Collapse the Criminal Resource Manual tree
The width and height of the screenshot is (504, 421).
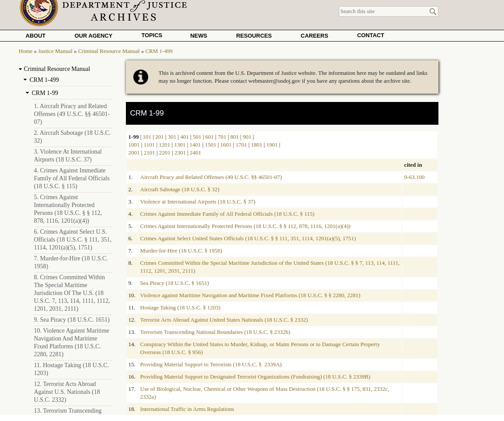click(20, 69)
